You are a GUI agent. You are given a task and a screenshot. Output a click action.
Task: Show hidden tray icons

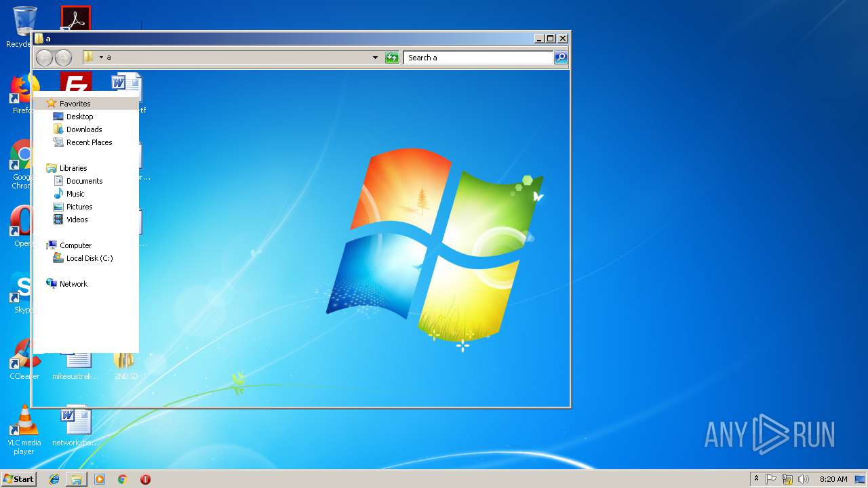tap(756, 479)
